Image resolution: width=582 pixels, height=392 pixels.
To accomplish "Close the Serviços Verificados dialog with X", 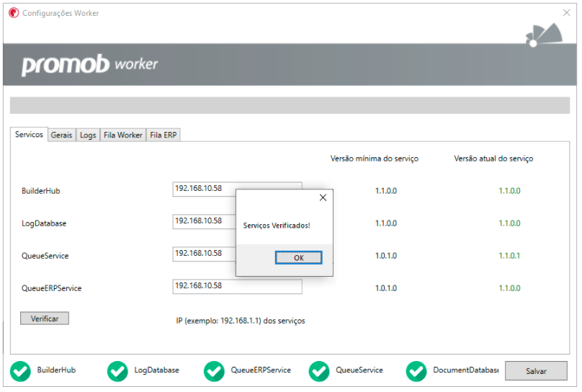I will [x=323, y=197].
